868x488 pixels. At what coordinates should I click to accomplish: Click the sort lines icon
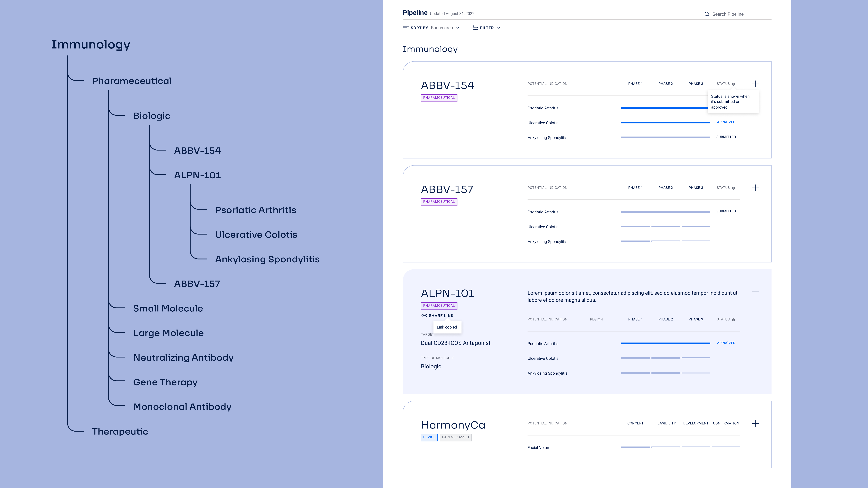click(x=406, y=28)
